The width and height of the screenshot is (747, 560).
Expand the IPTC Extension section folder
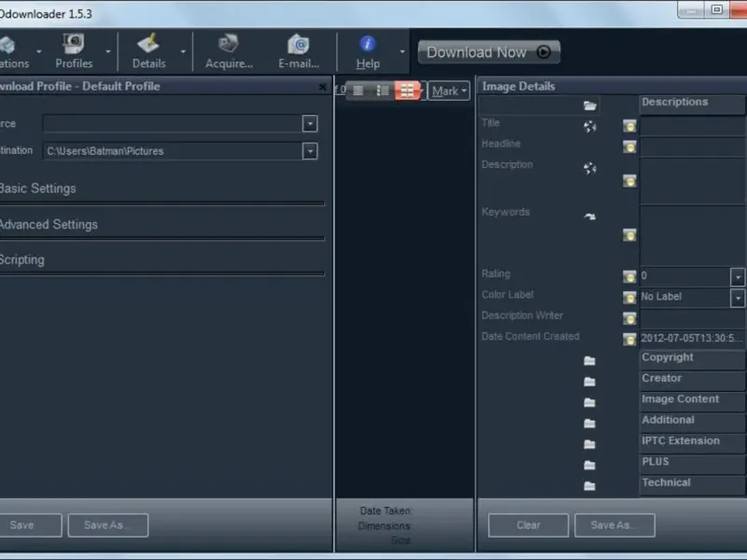pos(590,444)
